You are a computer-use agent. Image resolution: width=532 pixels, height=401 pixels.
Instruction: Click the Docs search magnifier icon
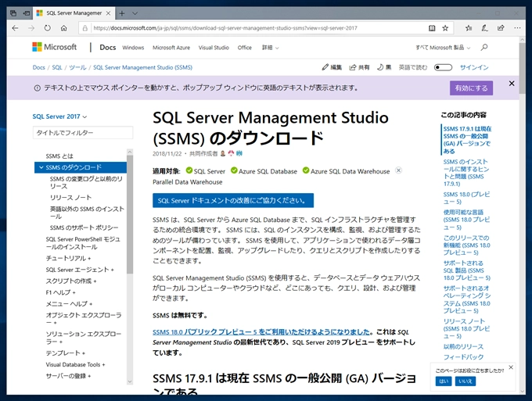click(x=484, y=47)
